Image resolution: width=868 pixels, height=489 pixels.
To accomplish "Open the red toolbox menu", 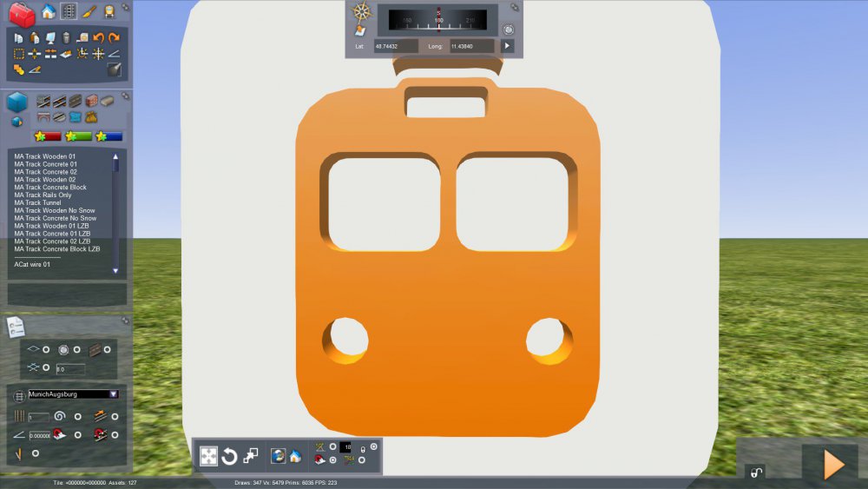I will 22,14.
